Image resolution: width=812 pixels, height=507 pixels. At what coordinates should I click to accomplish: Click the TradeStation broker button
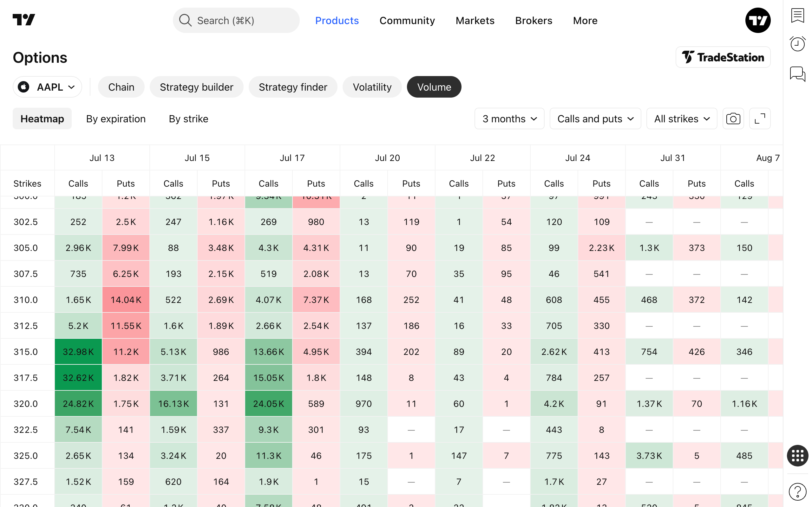point(723,57)
